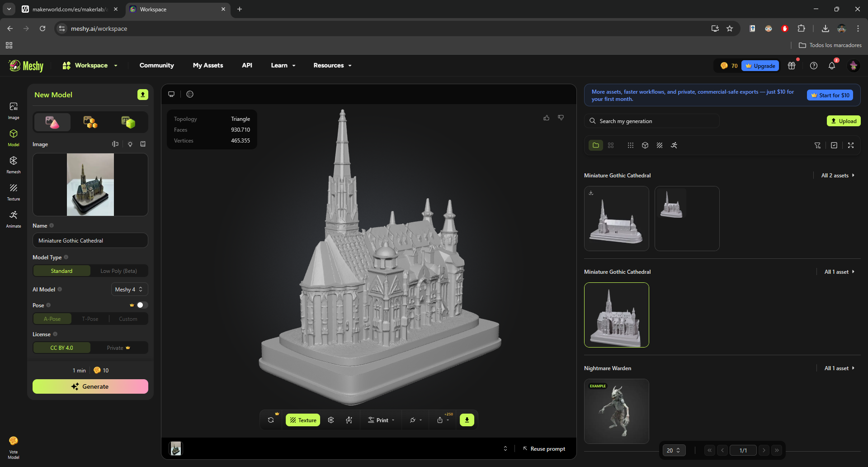The image size is (868, 467).
Task: Click Start for $10 promotion button
Action: 830,95
